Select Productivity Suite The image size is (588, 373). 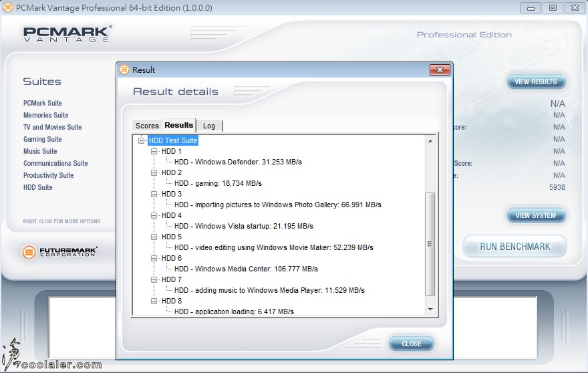point(48,175)
